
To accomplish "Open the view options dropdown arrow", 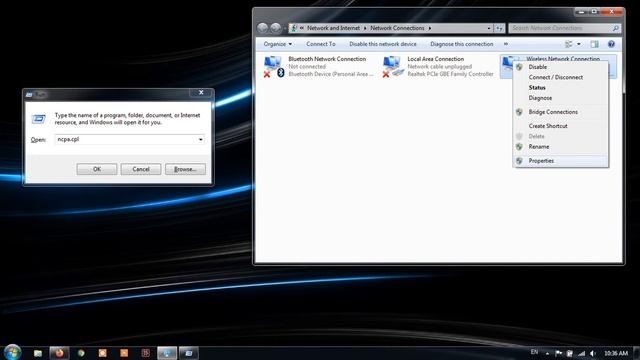I will pyautogui.click(x=579, y=44).
